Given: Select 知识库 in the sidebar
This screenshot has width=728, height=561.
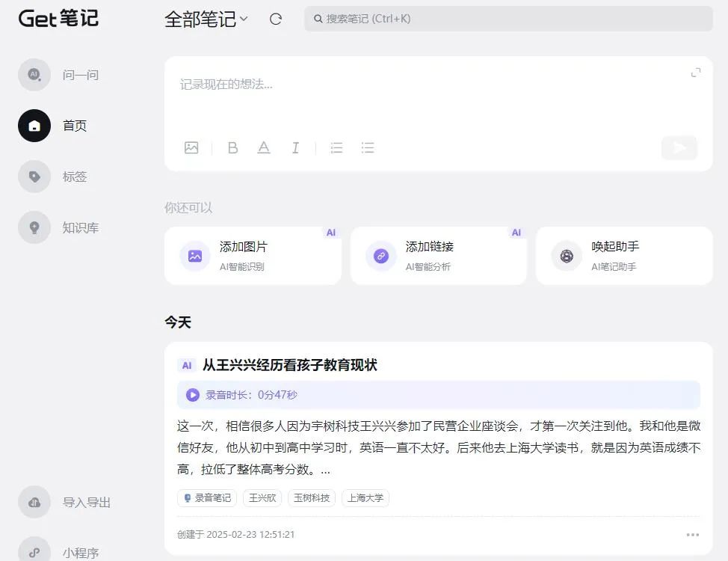Looking at the screenshot, I should (x=81, y=227).
